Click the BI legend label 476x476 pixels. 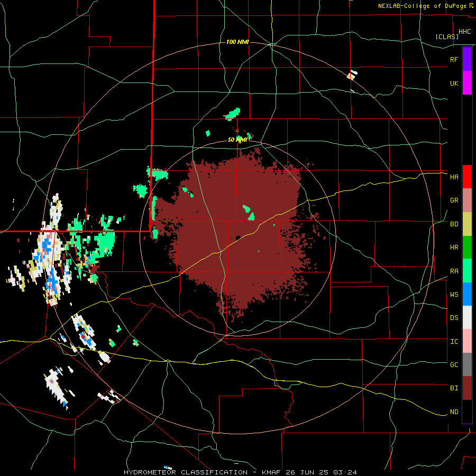tap(454, 388)
